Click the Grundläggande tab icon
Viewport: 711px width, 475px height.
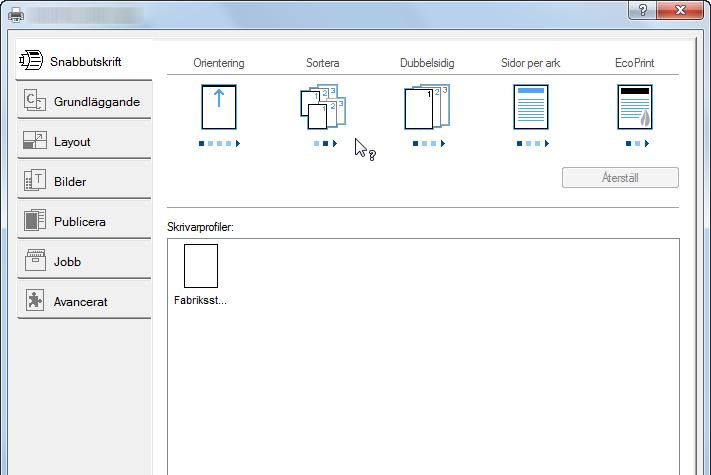[x=34, y=100]
